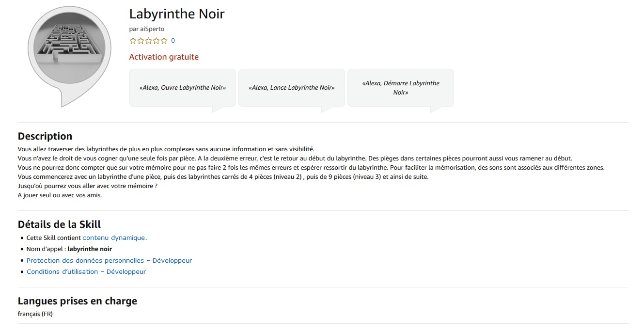Click the "Activation gratuite" text
This screenshot has width=644, height=333.
pos(164,57)
